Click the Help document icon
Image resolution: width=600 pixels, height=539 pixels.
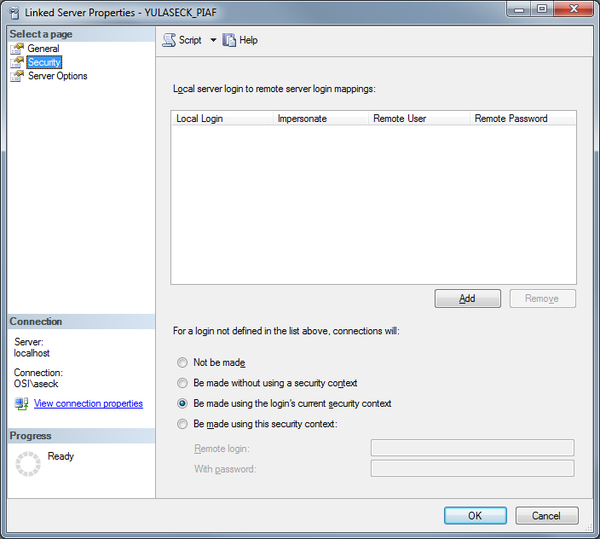click(229, 40)
